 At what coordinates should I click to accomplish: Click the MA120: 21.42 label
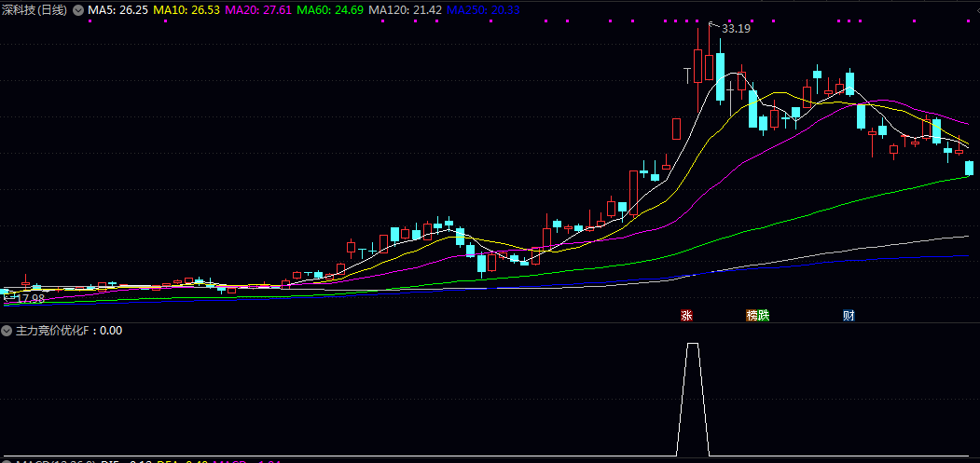(x=405, y=10)
